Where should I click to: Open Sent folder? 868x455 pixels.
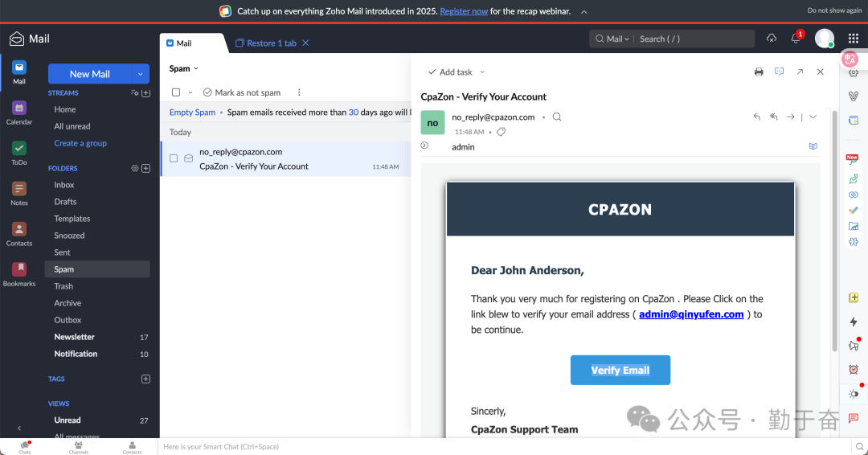62,252
